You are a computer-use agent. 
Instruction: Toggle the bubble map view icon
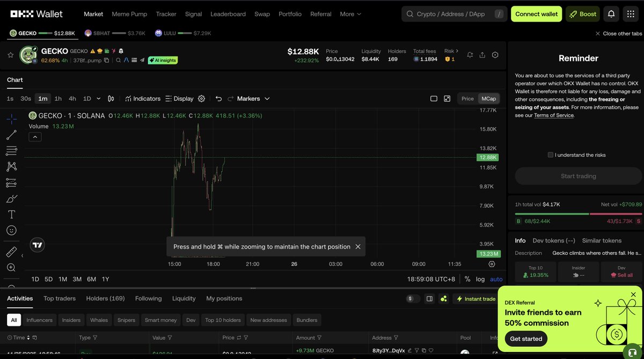coord(444,298)
